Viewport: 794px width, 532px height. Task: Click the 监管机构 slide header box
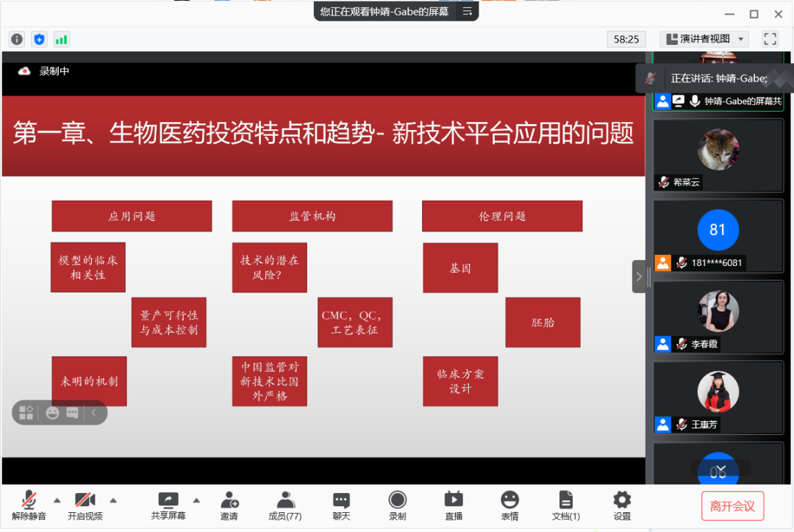pos(312,216)
